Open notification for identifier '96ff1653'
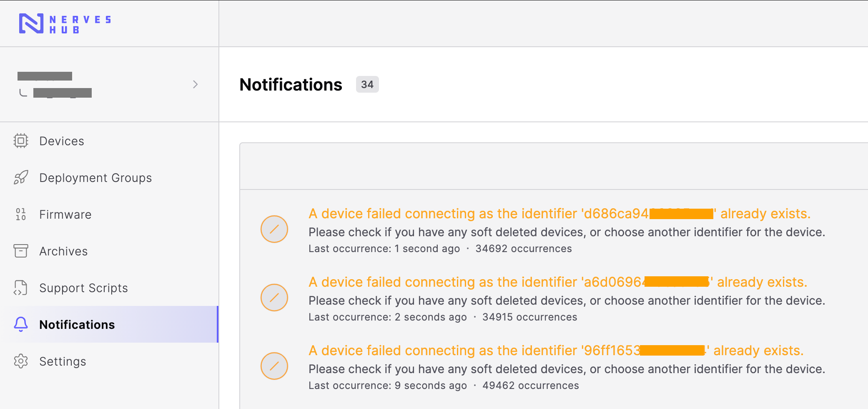The width and height of the screenshot is (868, 409). pos(556,351)
